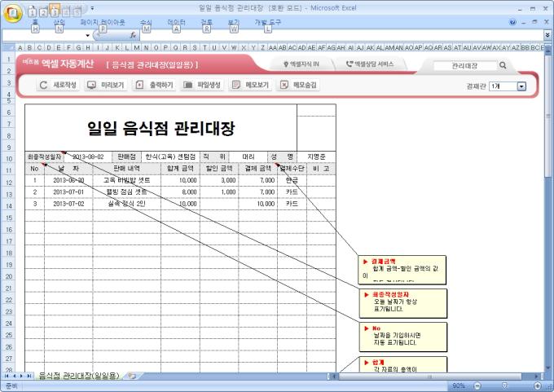Open the 엑셀상담 서비스 tab
Image resolution: width=554 pixels, height=392 pixels.
coord(370,64)
